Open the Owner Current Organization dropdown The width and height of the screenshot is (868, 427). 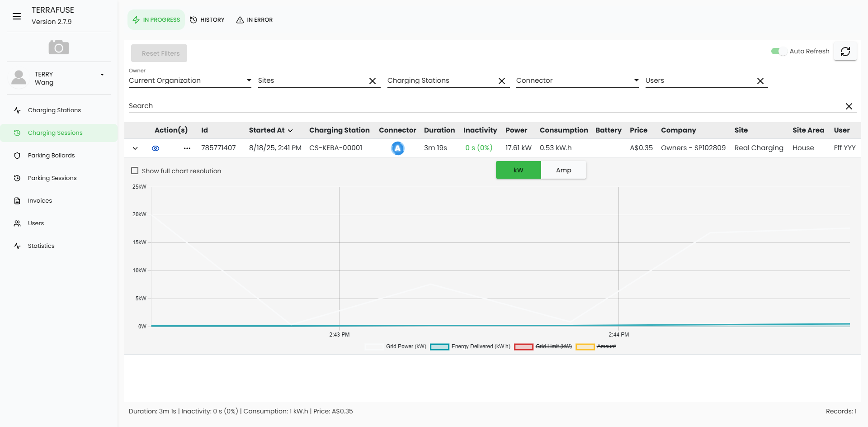point(190,81)
